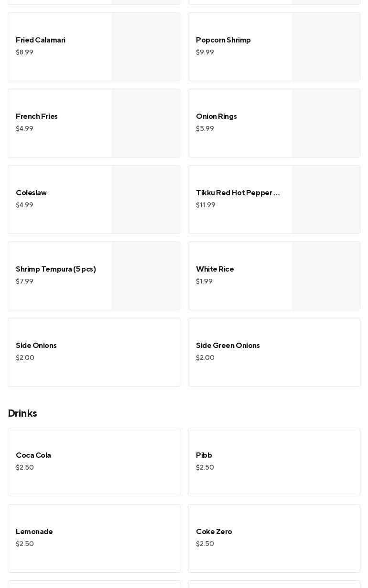This screenshot has height=588, width=368.
Task: Select the Popcorn Shrimp item card
Action: point(274,47)
